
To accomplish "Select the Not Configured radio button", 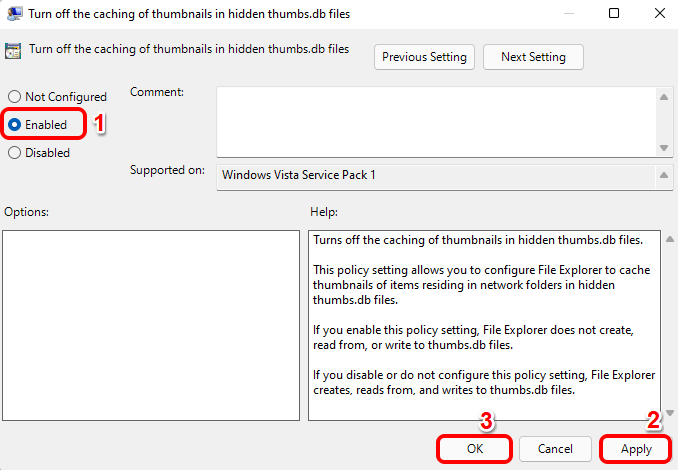I will coord(14,97).
